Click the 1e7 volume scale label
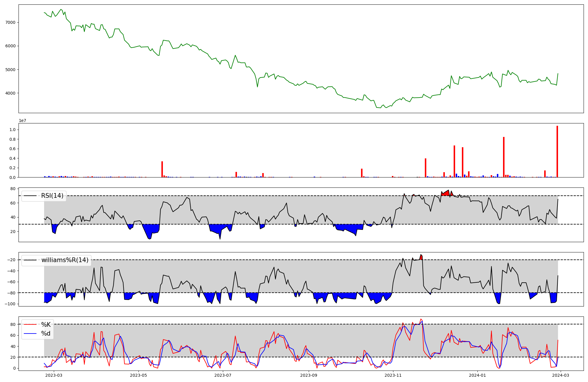This screenshot has width=588, height=382. click(23, 121)
